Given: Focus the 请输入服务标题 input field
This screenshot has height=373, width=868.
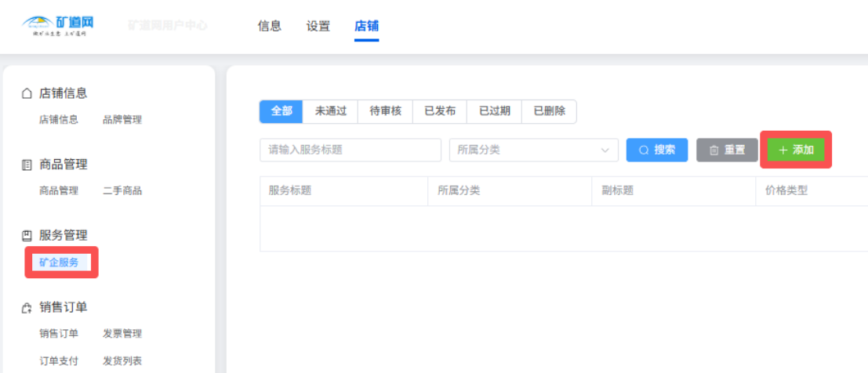Looking at the screenshot, I should pos(350,150).
